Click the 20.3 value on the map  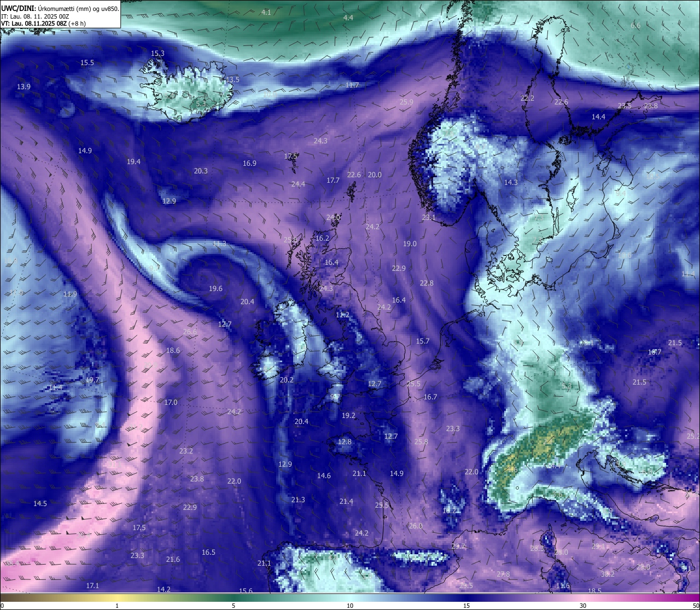point(201,171)
